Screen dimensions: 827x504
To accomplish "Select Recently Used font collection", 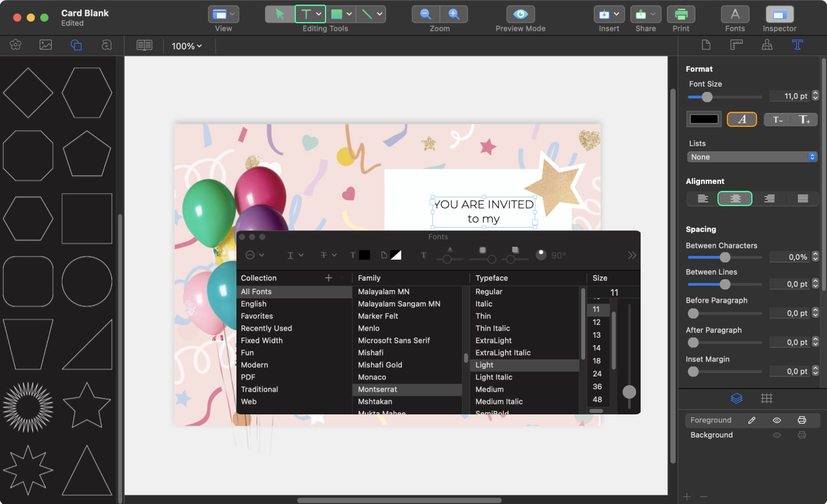I will (x=266, y=328).
